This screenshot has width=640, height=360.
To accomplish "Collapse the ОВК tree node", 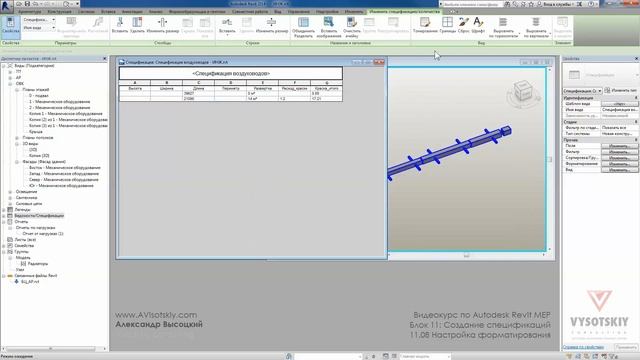I will click(10, 84).
